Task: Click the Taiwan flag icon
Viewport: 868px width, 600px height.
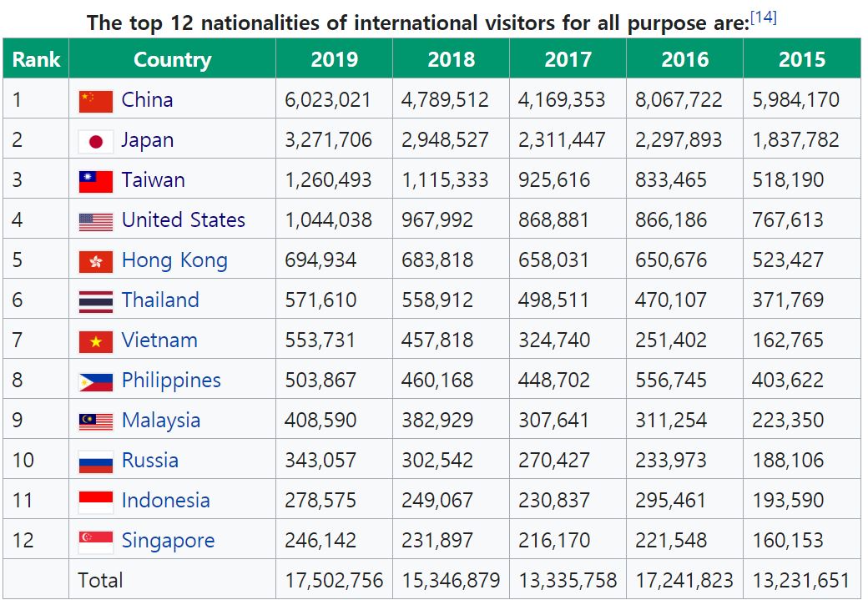Action: click(95, 181)
